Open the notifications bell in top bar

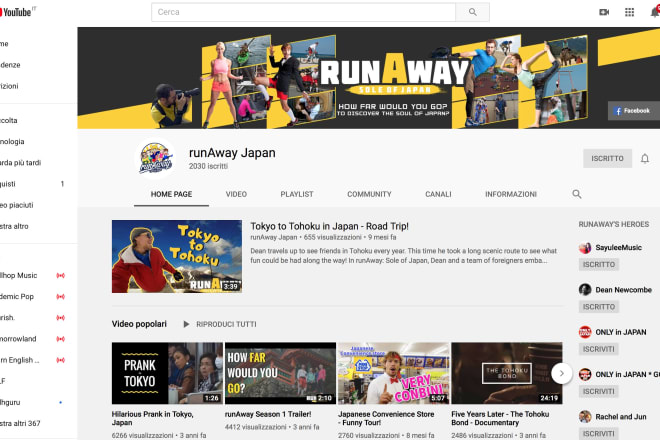point(655,12)
